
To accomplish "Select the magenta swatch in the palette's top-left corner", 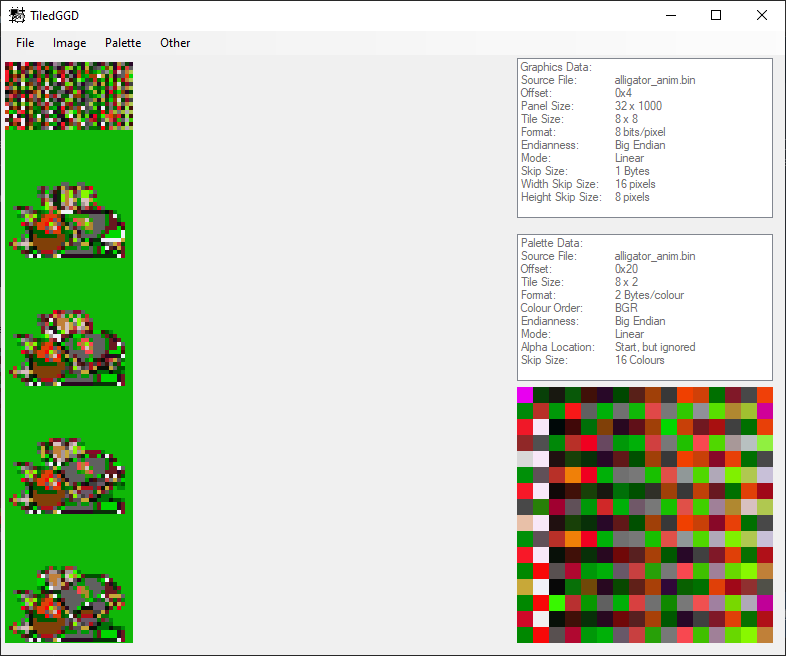I will click(x=525, y=395).
